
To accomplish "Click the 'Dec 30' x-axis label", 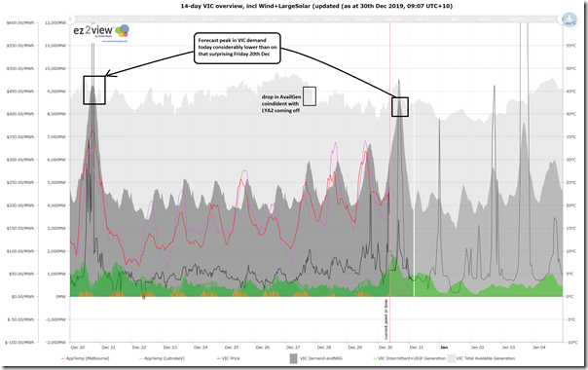I will click(x=386, y=348).
